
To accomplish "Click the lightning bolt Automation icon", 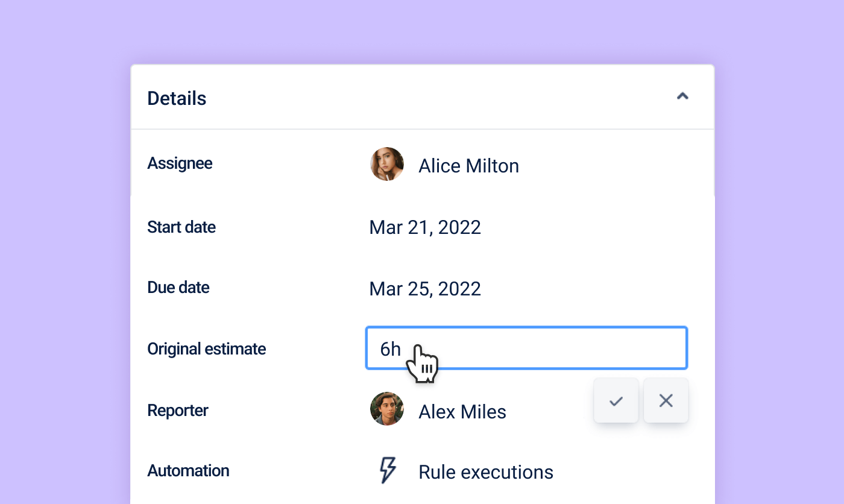I will click(388, 470).
